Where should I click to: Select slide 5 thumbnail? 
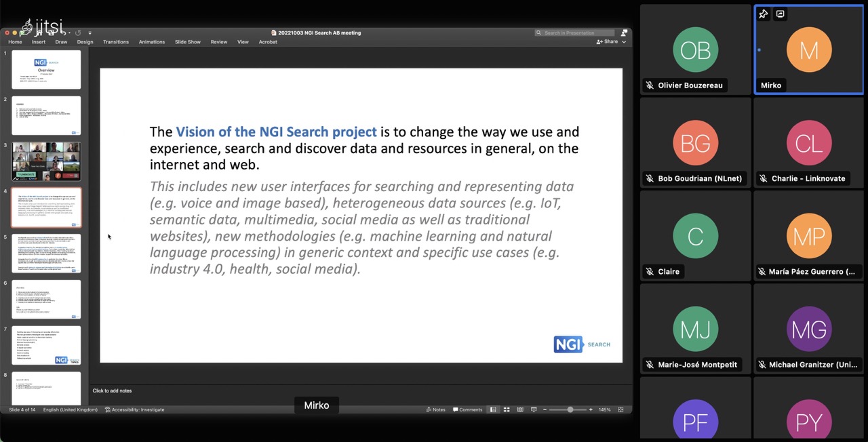pyautogui.click(x=46, y=254)
